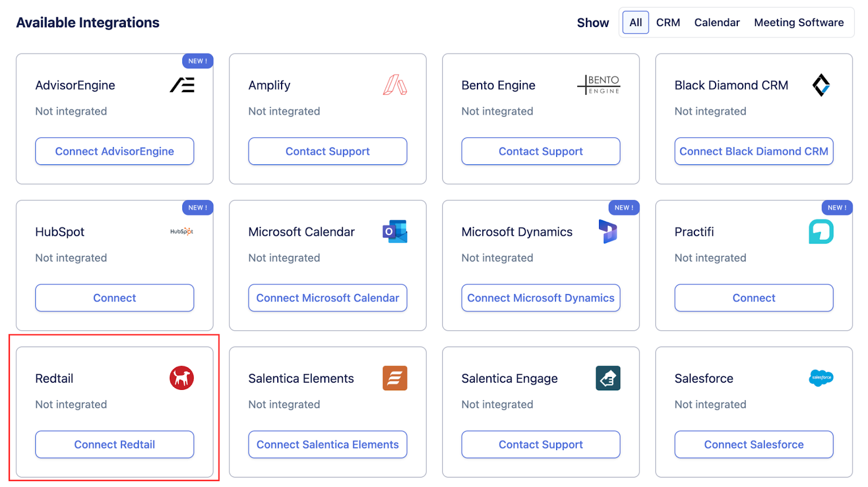
Task: Click the NEW badge on AdvisorEngine card
Action: tap(197, 61)
